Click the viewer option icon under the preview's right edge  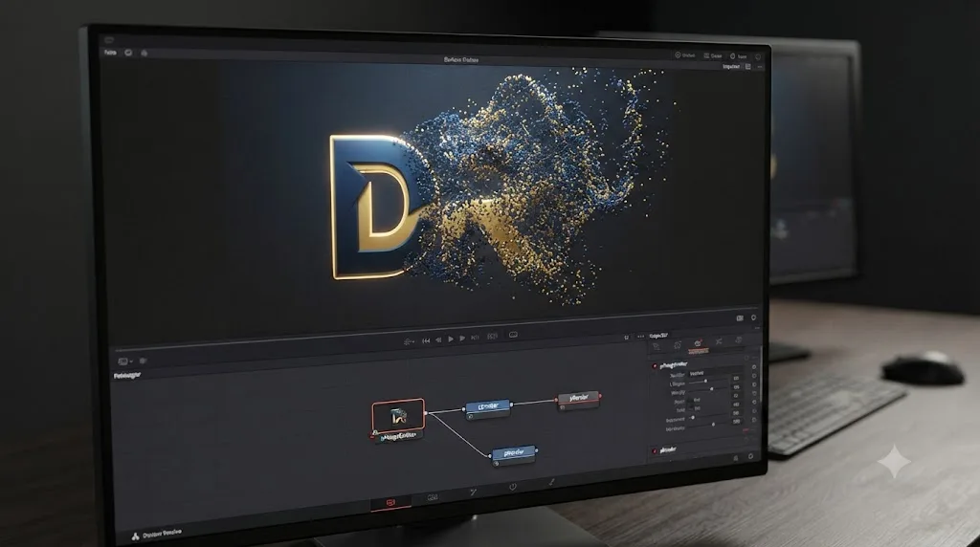(740, 317)
